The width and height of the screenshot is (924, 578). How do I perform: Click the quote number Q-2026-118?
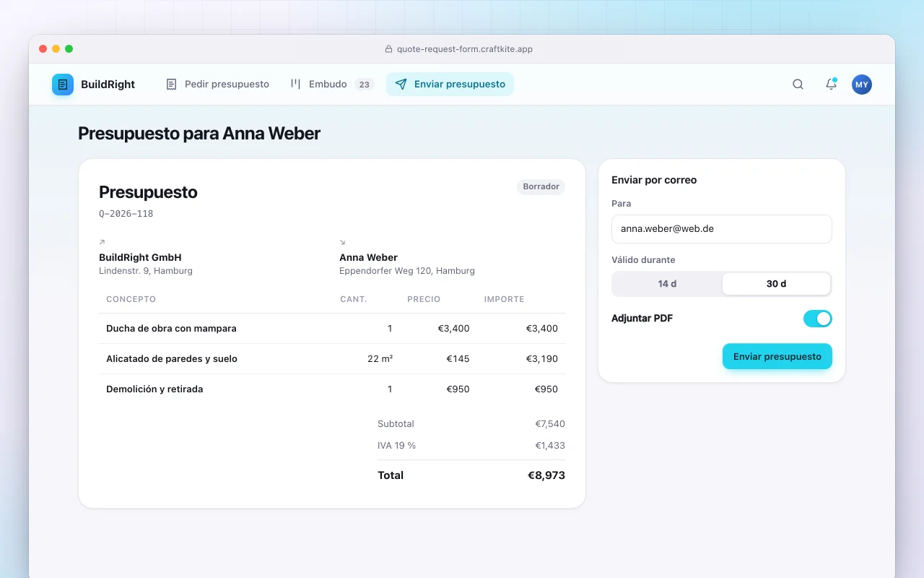[x=126, y=214]
